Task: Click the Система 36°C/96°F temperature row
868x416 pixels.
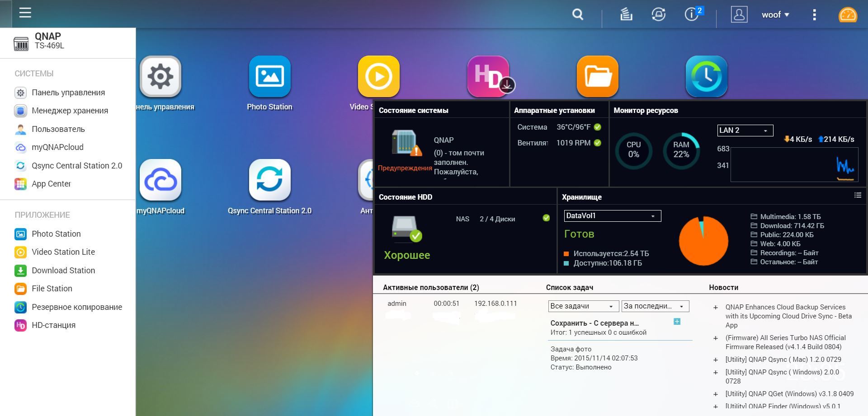Action: pyautogui.click(x=559, y=127)
